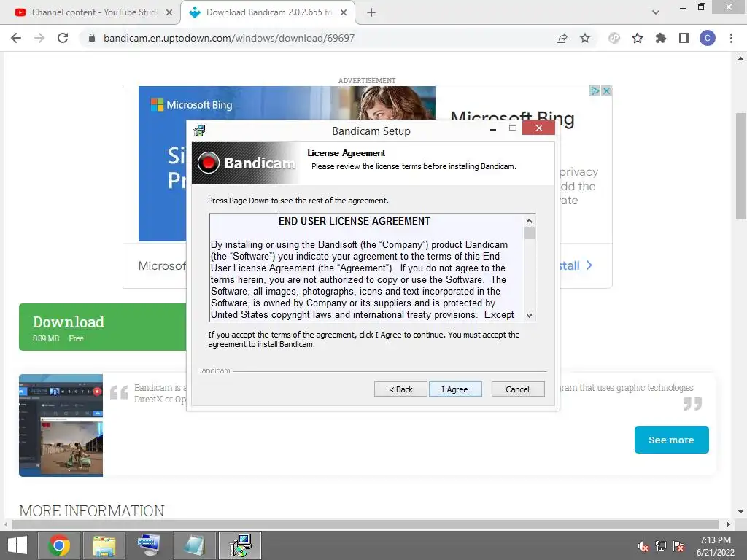Close the YouTube Studio tab

pos(169,13)
